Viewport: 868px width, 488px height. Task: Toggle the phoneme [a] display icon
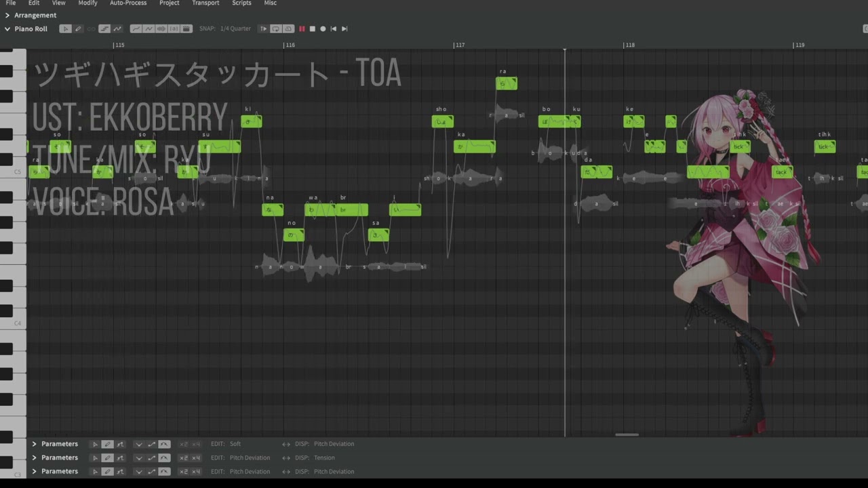coord(174,28)
